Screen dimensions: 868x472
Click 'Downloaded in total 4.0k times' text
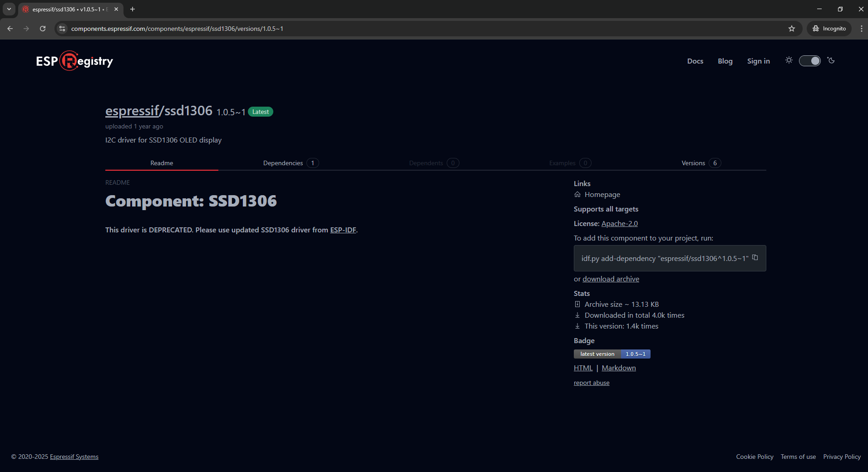click(x=634, y=315)
